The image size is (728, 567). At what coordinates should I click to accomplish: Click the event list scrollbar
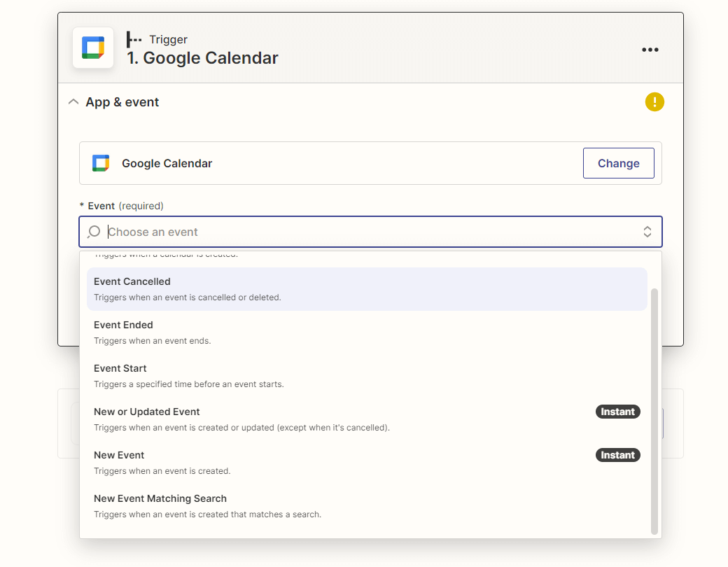654,412
